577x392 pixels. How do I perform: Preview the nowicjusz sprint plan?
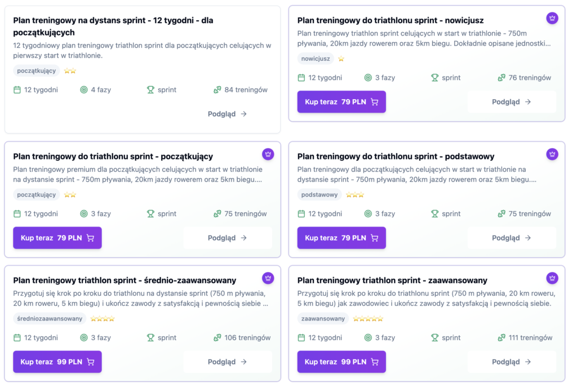point(512,102)
